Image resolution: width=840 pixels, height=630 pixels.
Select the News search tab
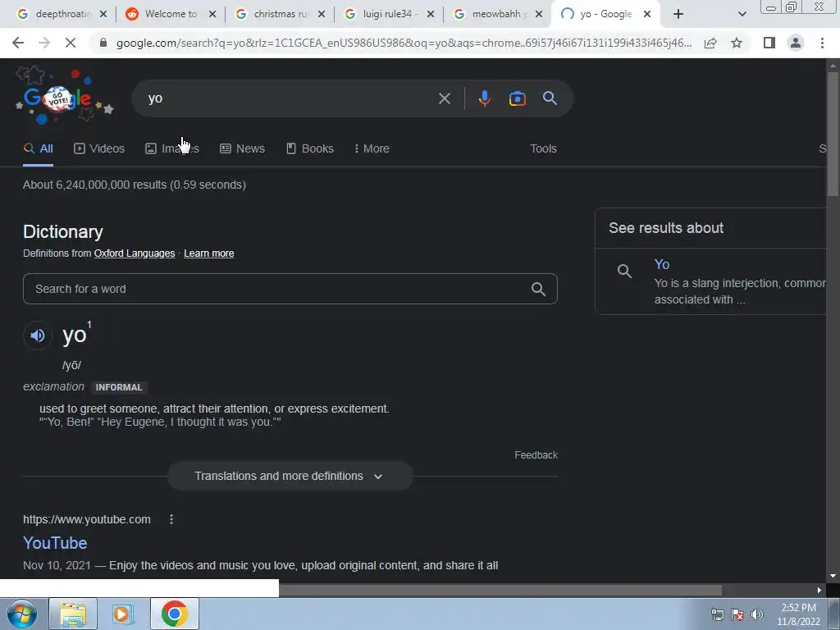pos(242,148)
